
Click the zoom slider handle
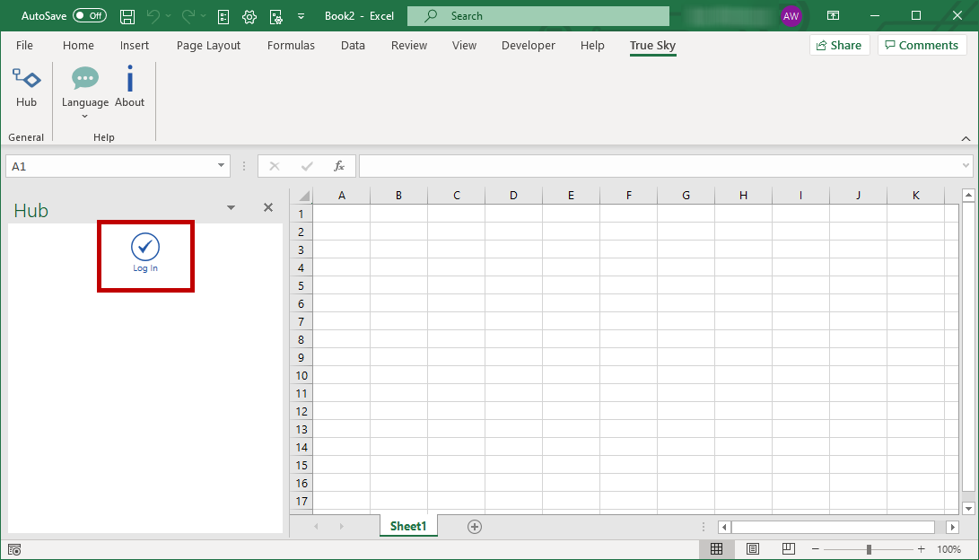[x=869, y=549]
